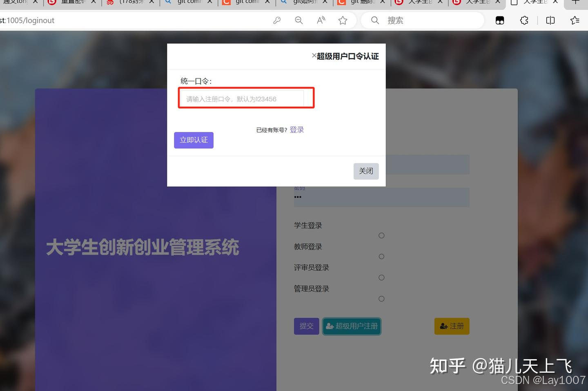
Task: Click the 提交 submit button
Action: [306, 326]
